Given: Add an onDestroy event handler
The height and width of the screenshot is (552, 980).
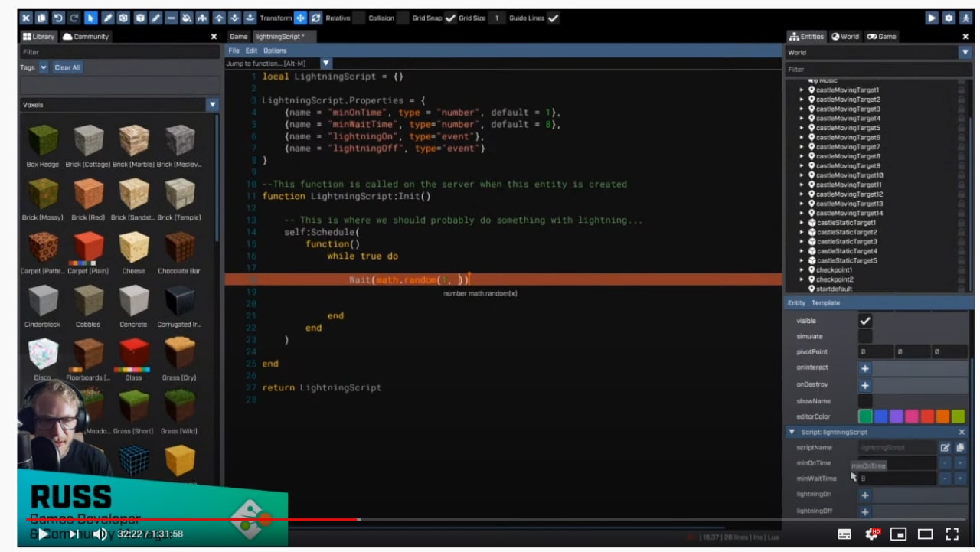Looking at the screenshot, I should [x=865, y=385].
